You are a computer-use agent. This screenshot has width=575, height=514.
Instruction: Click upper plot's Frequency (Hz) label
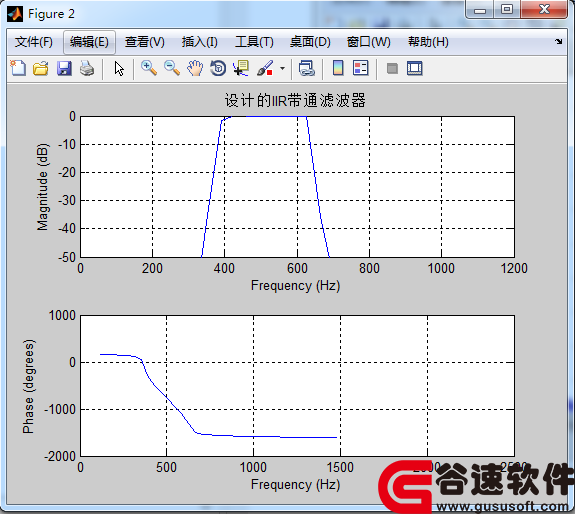(296, 286)
